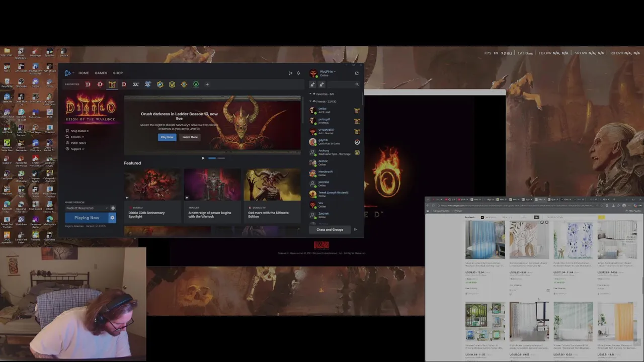Viewport: 644px width, 362px height.
Task: Click the Learn More banner button
Action: click(x=190, y=137)
